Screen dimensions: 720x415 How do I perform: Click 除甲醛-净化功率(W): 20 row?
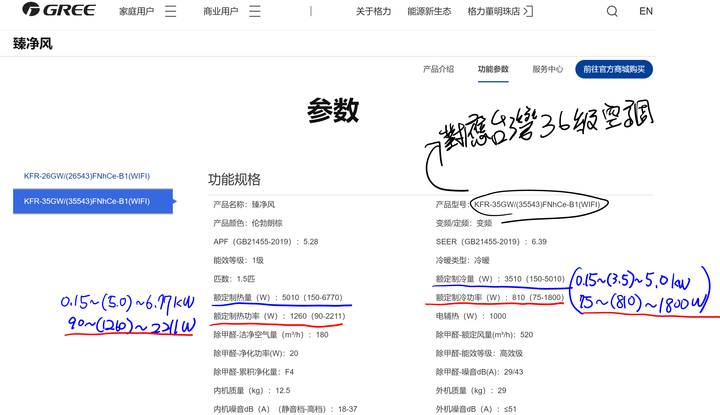256,353
